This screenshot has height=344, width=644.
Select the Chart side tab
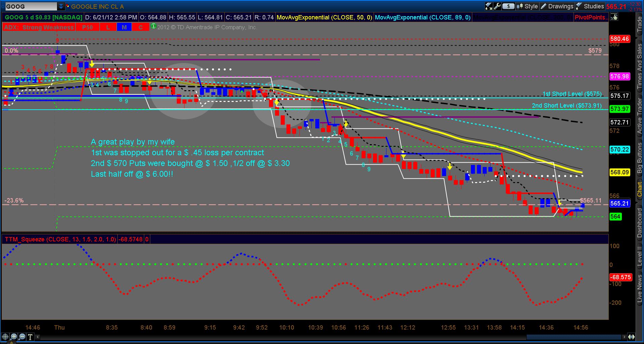click(640, 189)
